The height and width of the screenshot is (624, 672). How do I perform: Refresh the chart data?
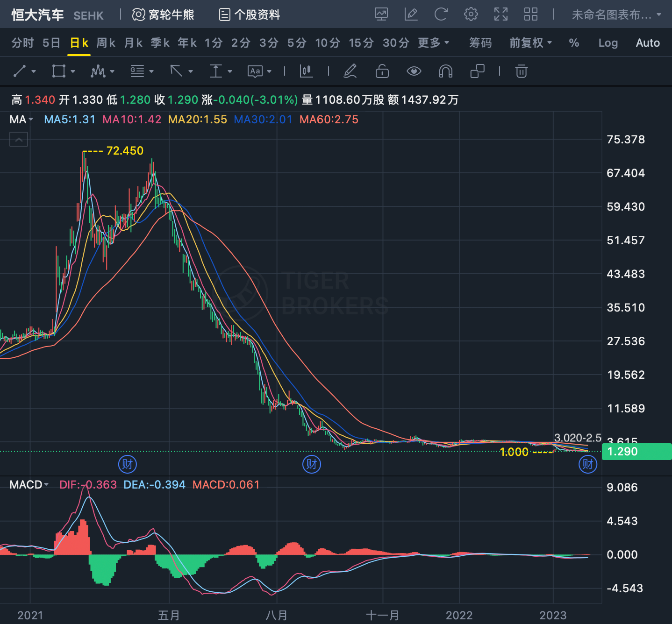click(x=441, y=14)
